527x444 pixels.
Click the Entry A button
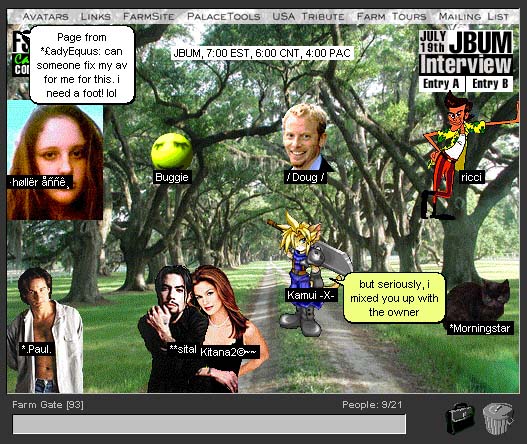tap(442, 84)
